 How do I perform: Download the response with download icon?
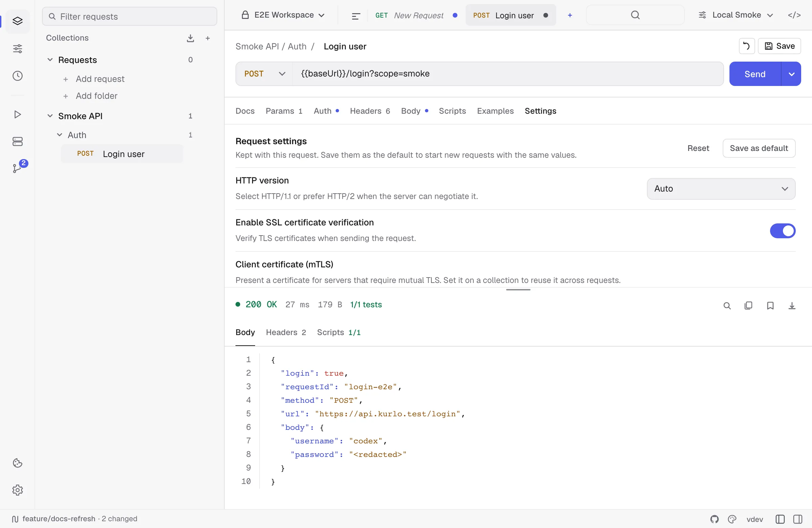[792, 306]
